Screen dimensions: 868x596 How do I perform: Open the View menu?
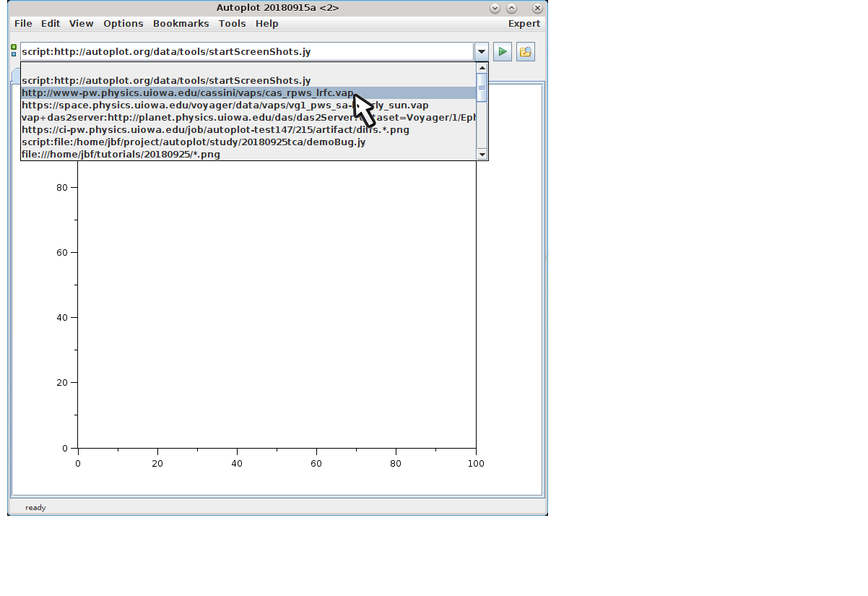tap(82, 24)
